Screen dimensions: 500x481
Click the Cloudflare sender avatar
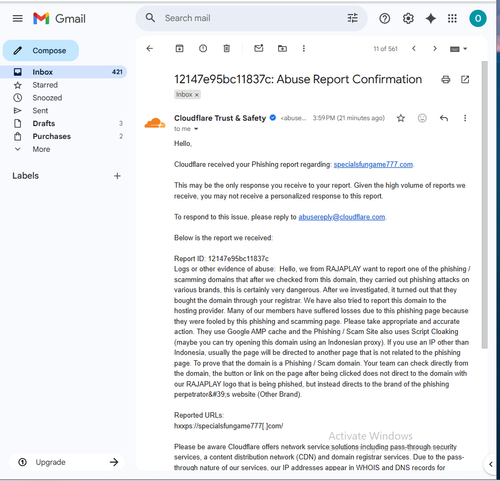(155, 123)
